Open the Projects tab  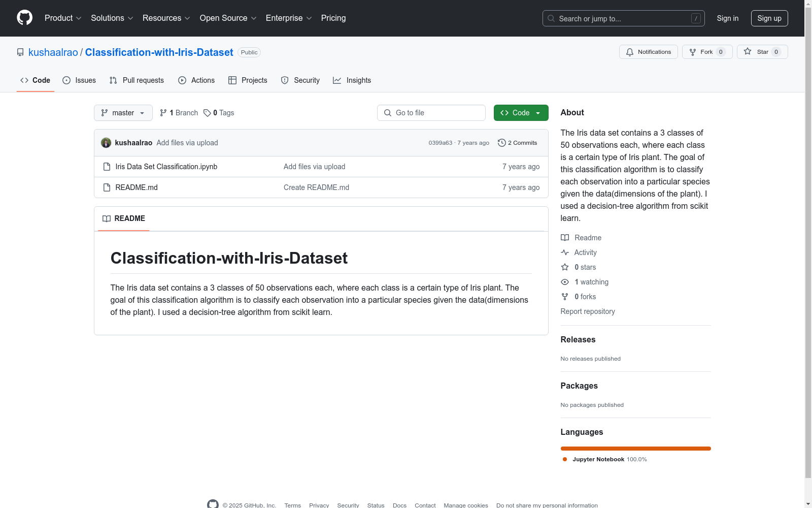click(248, 80)
